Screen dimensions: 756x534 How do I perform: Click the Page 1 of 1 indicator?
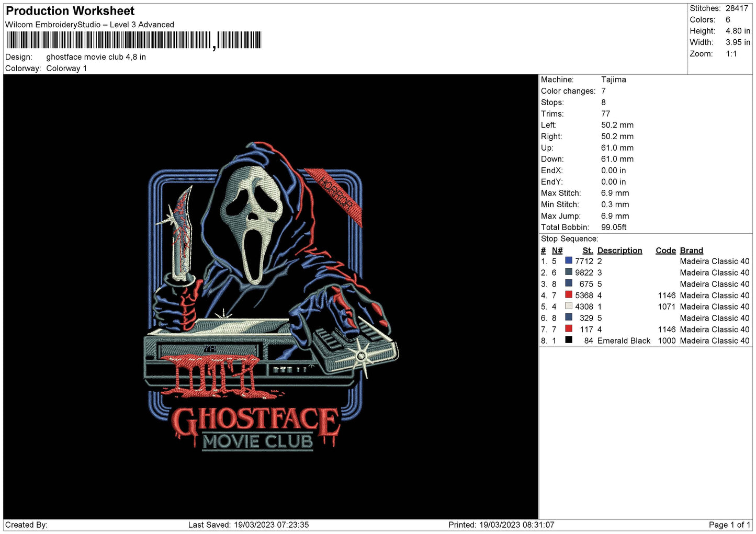729,525
